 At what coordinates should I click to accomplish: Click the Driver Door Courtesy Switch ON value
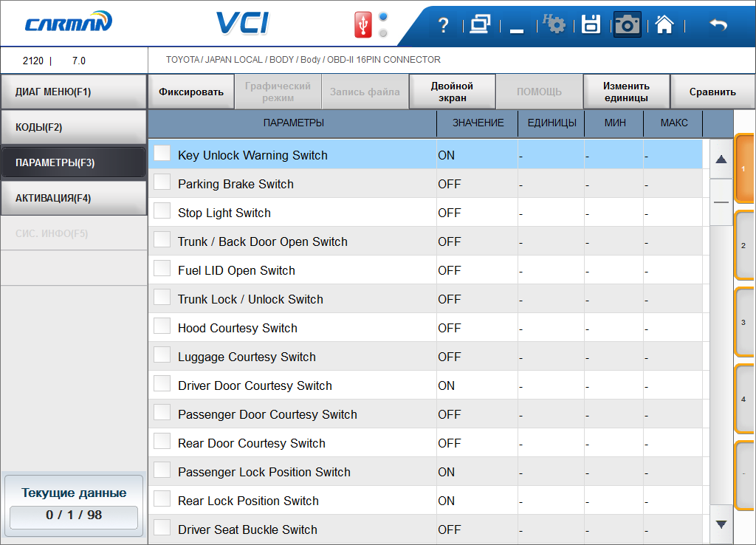coord(446,385)
